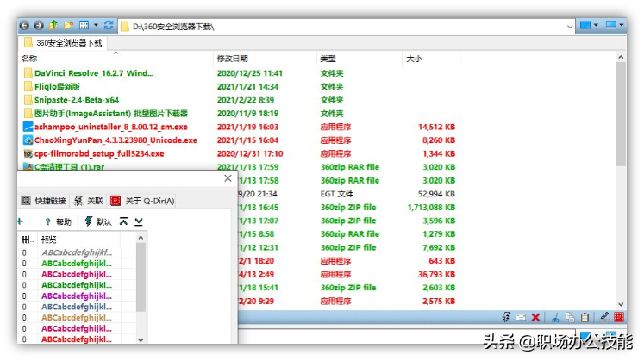Select the 360安全浏览器下载 folder tab
Image resolution: width=644 pixels, height=361 pixels.
tap(63, 43)
